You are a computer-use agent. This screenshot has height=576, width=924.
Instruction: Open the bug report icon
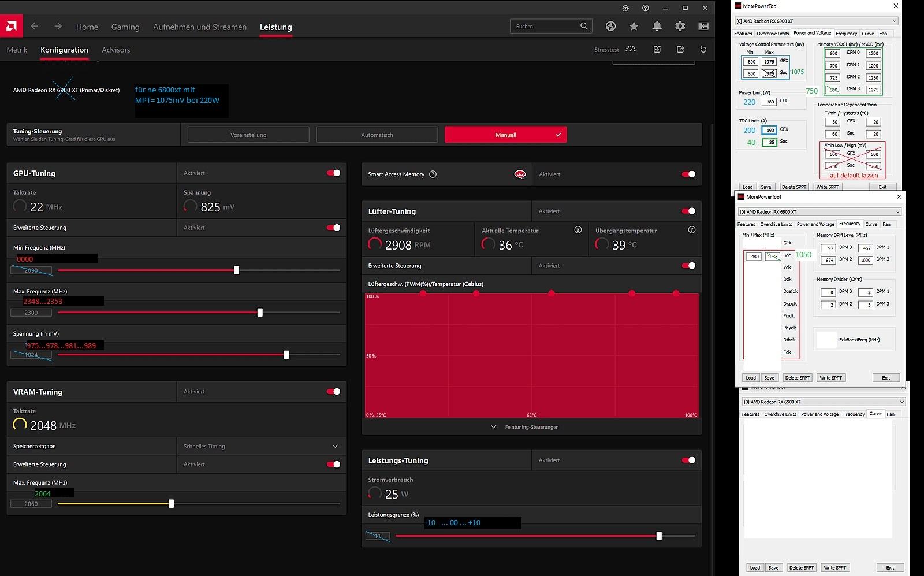click(x=625, y=8)
